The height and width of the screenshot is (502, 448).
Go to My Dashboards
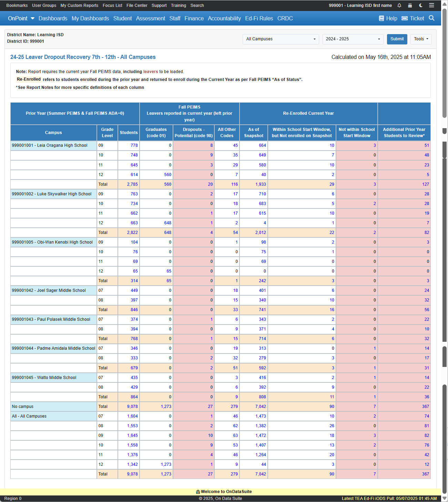coord(90,18)
